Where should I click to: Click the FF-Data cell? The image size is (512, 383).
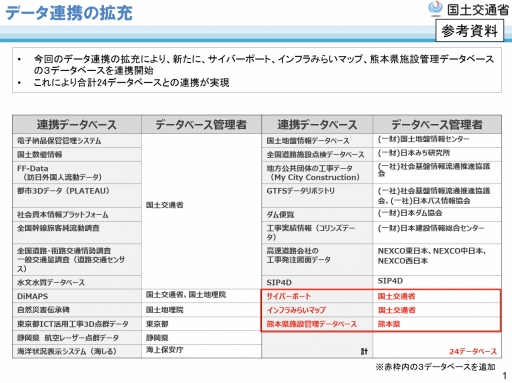coord(77,173)
